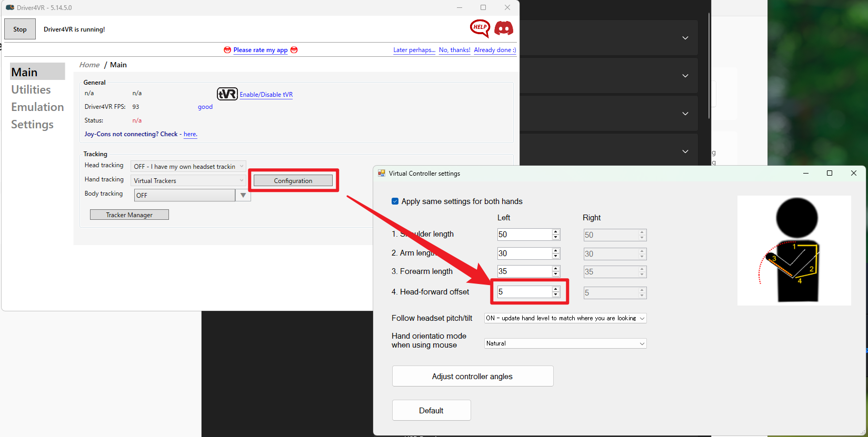Maximize the Driver4VR window
Viewport: 868px width, 437px height.
[x=483, y=7]
